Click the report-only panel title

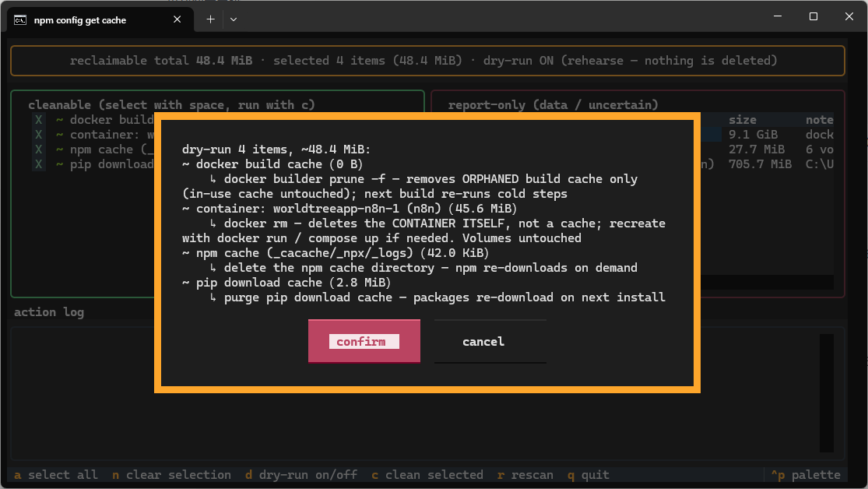tap(553, 104)
